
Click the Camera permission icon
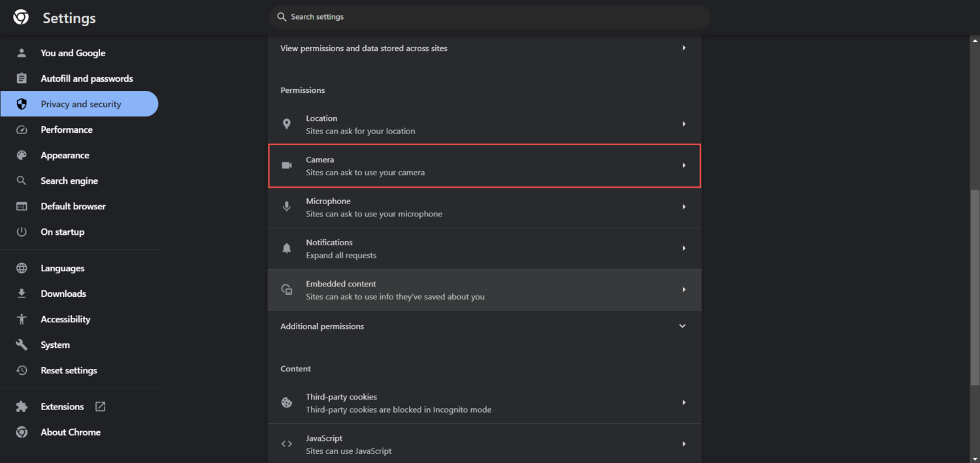286,165
